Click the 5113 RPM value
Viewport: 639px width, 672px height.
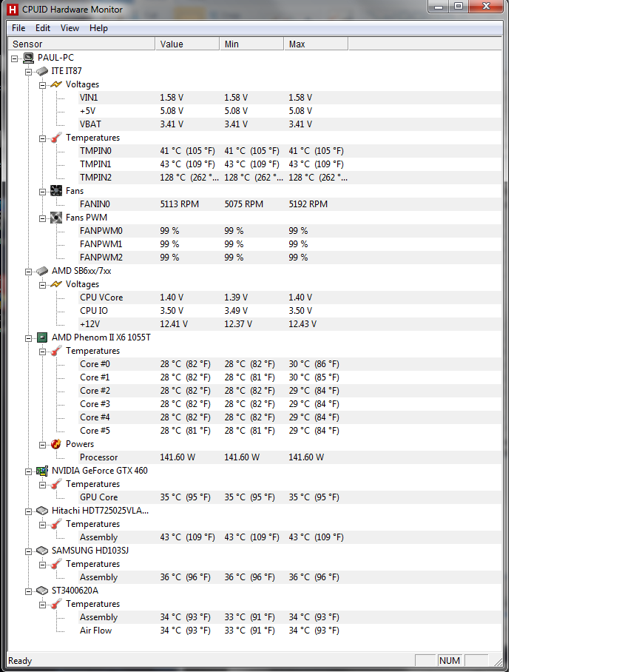pos(180,204)
